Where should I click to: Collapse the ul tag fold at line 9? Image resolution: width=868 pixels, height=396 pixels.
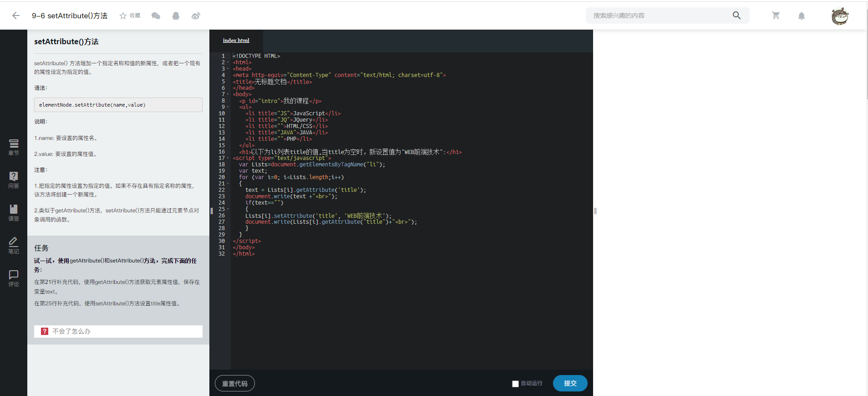pos(228,107)
